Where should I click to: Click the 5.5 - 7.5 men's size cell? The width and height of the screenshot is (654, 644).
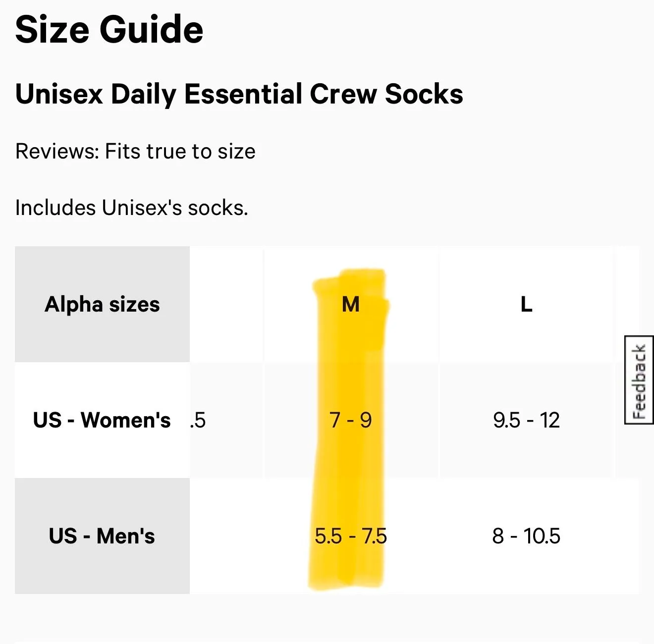pyautogui.click(x=351, y=536)
